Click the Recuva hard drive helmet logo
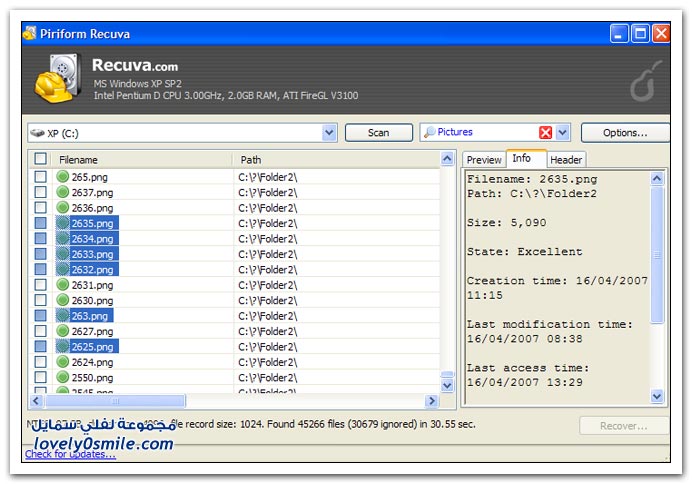The image size is (692, 484). pos(56,78)
